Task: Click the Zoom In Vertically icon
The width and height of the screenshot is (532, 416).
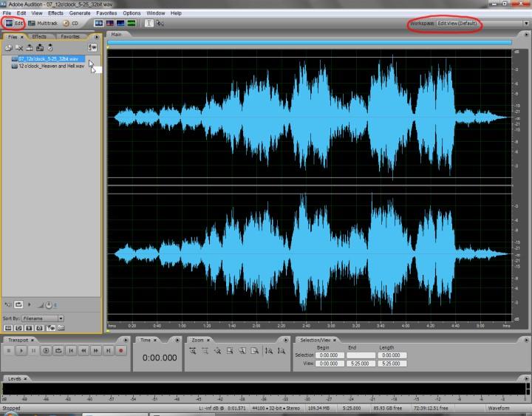Action: pyautogui.click(x=269, y=351)
